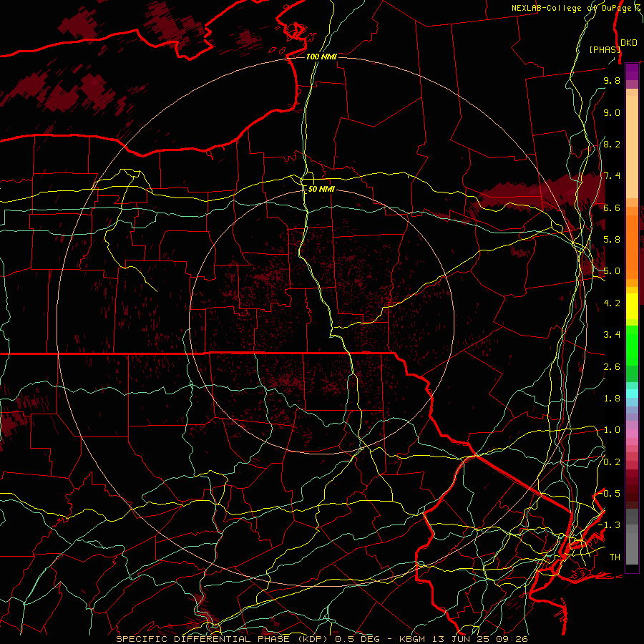
Task: Click the 9.0 value on the color scale
Action: (612, 112)
